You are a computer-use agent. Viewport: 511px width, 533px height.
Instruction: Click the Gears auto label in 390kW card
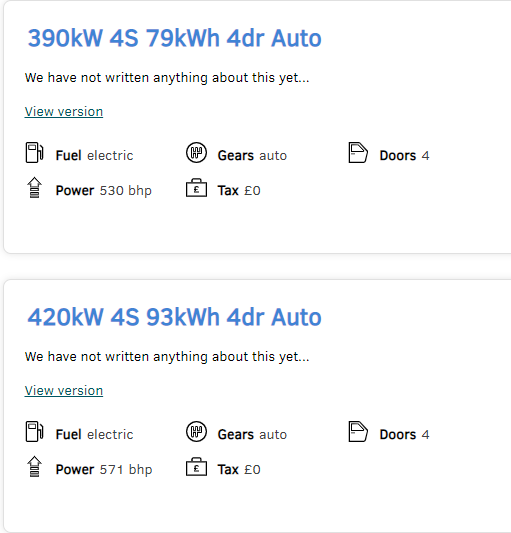(x=252, y=156)
